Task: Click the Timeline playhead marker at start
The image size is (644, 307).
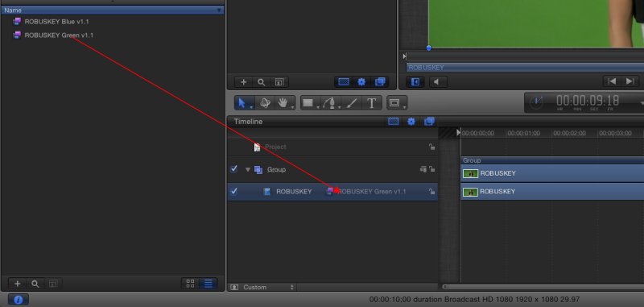Action: tap(459, 132)
